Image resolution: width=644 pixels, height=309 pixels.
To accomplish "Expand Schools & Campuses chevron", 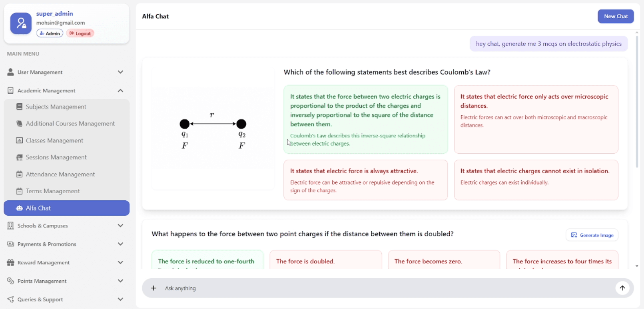I will [120, 226].
